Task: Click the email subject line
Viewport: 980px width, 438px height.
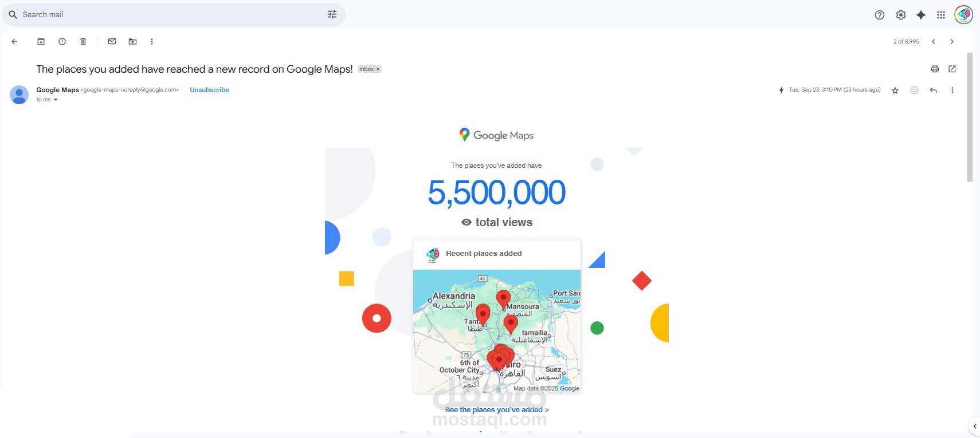Action: point(194,69)
